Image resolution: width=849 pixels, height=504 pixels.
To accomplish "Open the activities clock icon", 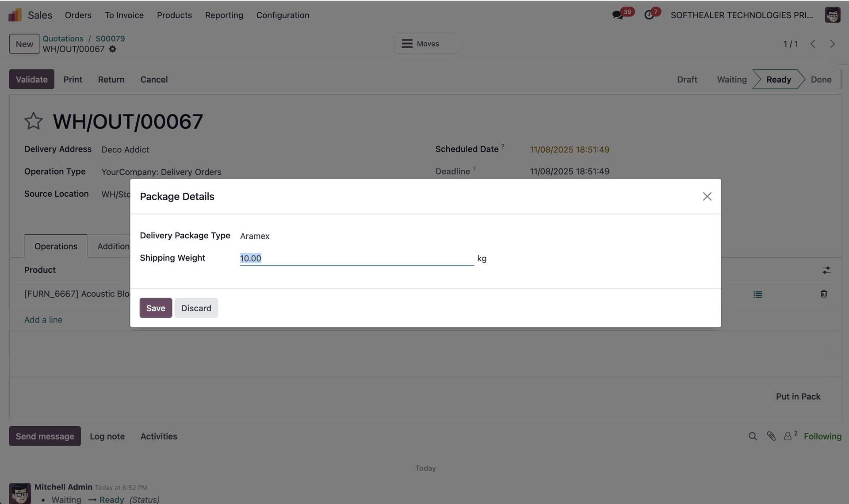I will [x=649, y=15].
